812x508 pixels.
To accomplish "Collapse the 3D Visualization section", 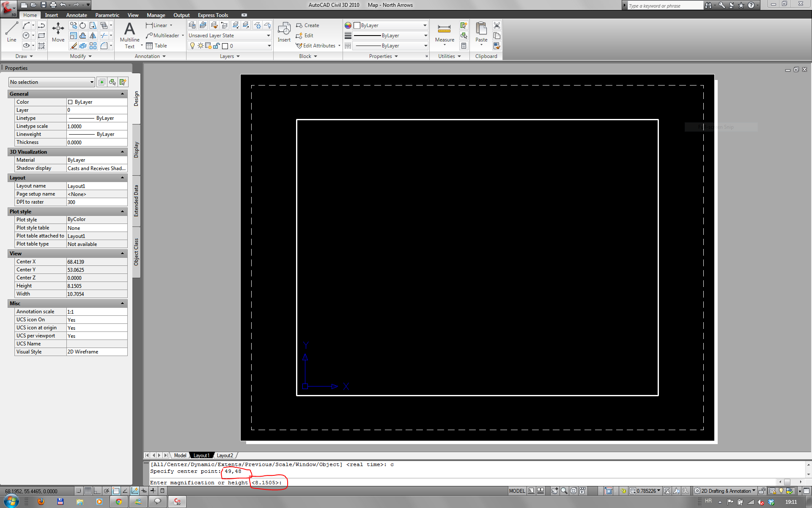I will click(x=123, y=152).
